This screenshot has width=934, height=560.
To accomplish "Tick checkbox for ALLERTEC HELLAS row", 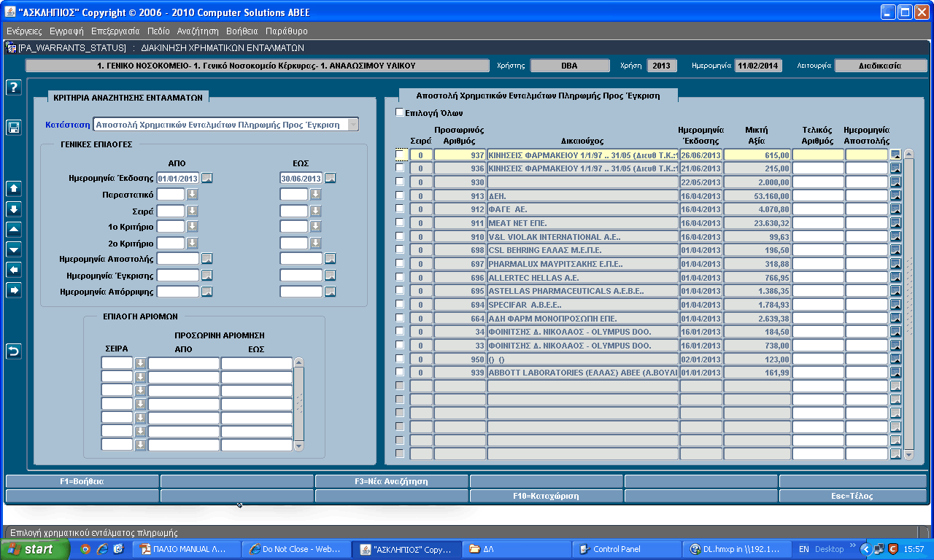I will click(400, 277).
